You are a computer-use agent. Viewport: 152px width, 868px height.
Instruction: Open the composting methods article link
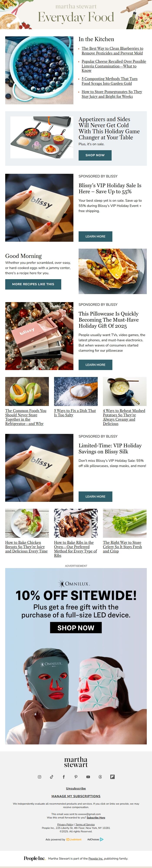[109, 81]
